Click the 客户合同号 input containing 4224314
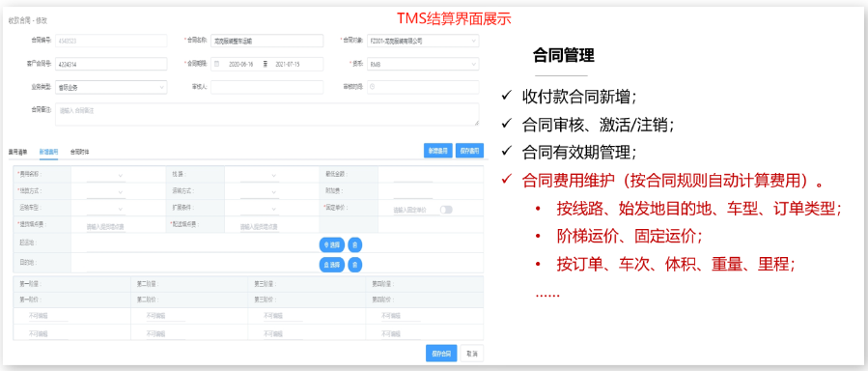Viewport: 868px width, 371px height. [111, 64]
